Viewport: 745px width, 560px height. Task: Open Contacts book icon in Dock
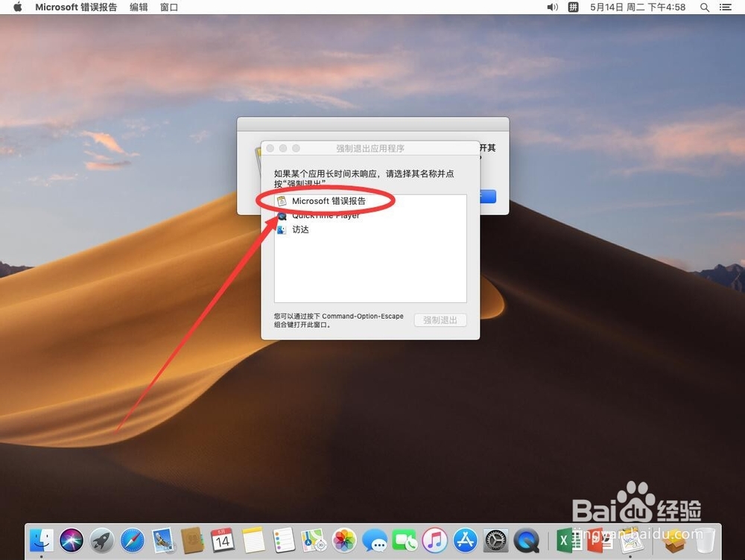tap(193, 541)
